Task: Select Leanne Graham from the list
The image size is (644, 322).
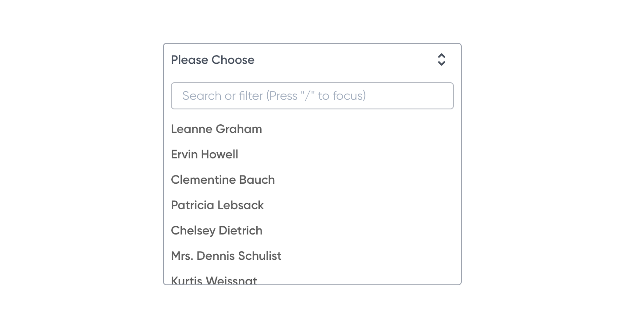Action: (x=216, y=129)
